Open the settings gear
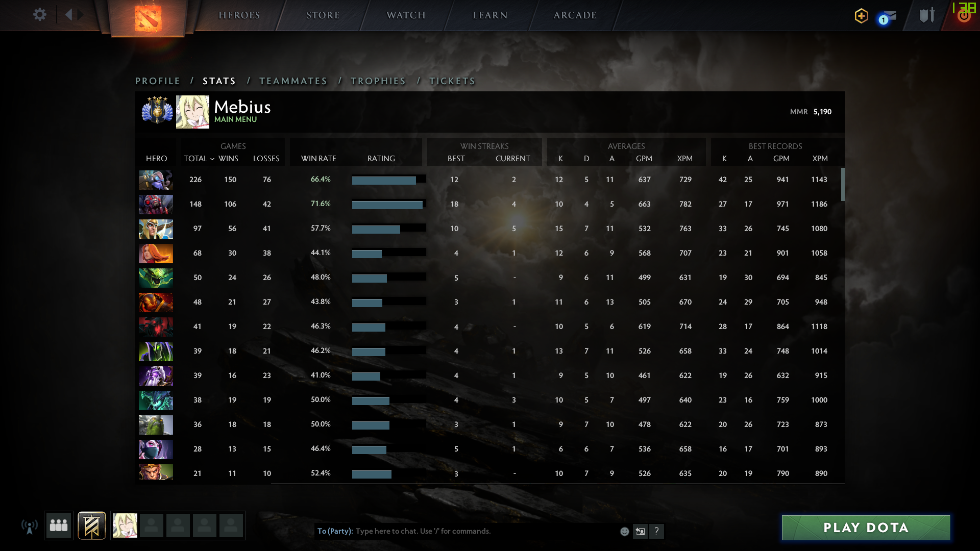 pos(39,14)
